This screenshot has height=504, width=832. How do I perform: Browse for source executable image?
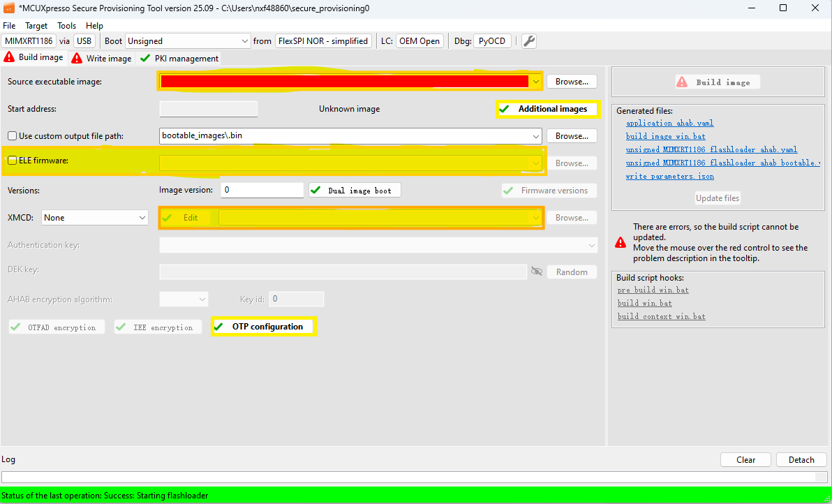tap(572, 82)
